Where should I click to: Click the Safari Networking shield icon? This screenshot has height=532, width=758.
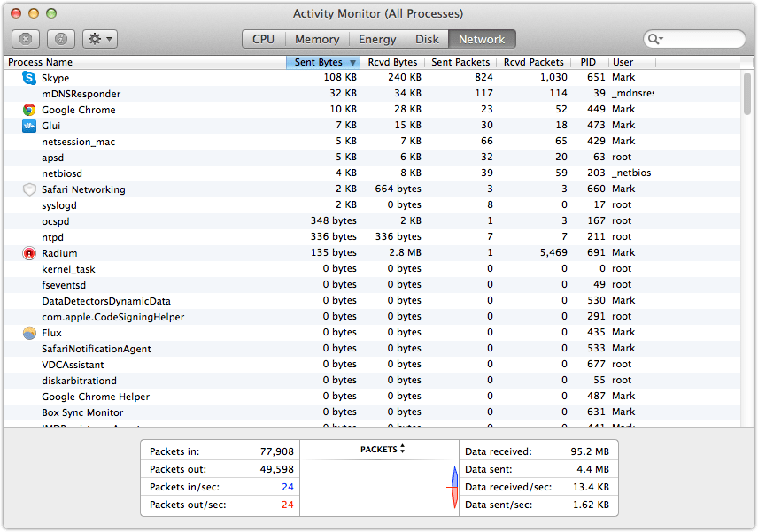tap(29, 189)
